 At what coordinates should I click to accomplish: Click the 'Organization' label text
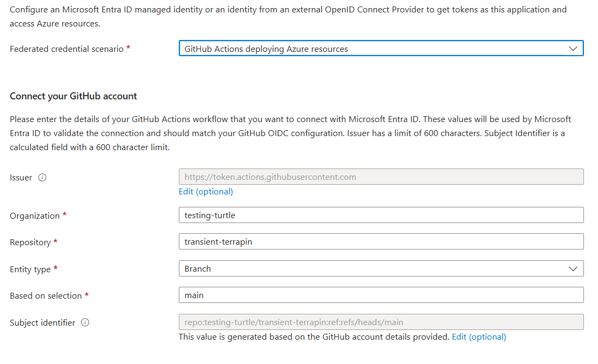click(x=35, y=215)
